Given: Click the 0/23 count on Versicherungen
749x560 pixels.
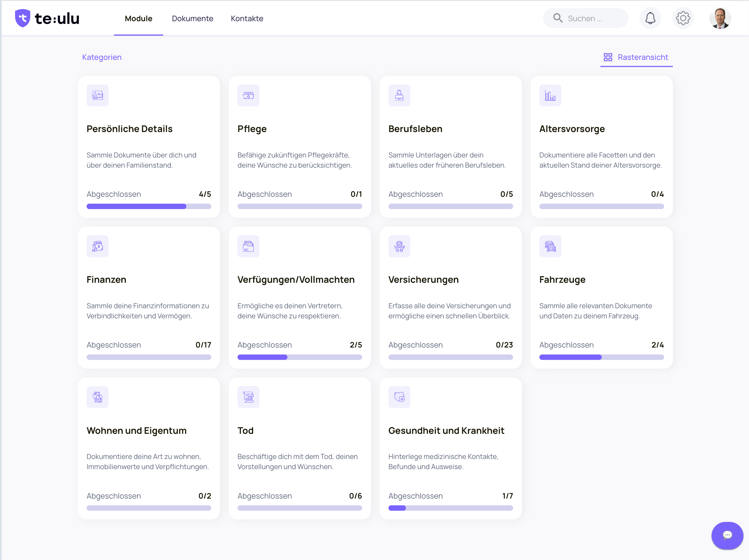Looking at the screenshot, I should tap(504, 345).
